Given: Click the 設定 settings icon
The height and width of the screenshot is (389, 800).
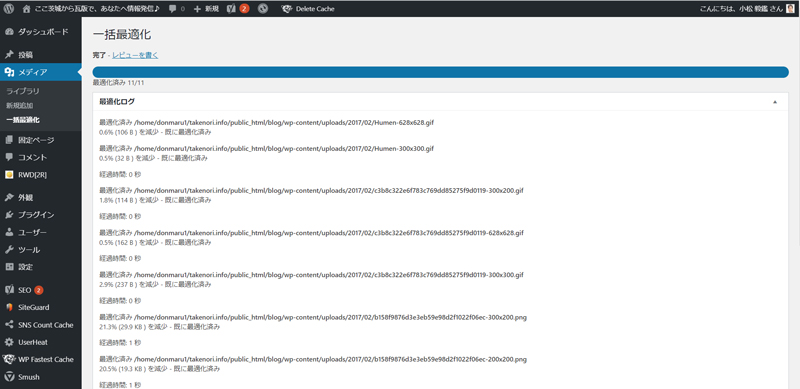Looking at the screenshot, I should tap(9, 267).
